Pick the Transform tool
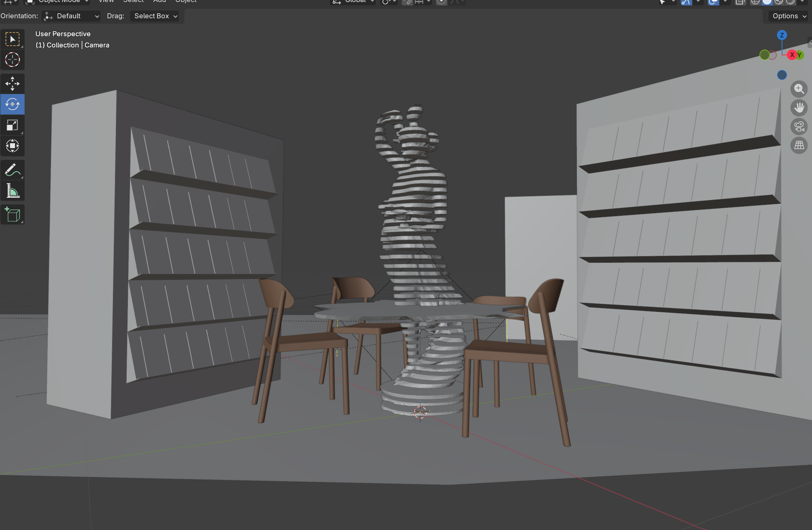The height and width of the screenshot is (530, 812). click(12, 146)
